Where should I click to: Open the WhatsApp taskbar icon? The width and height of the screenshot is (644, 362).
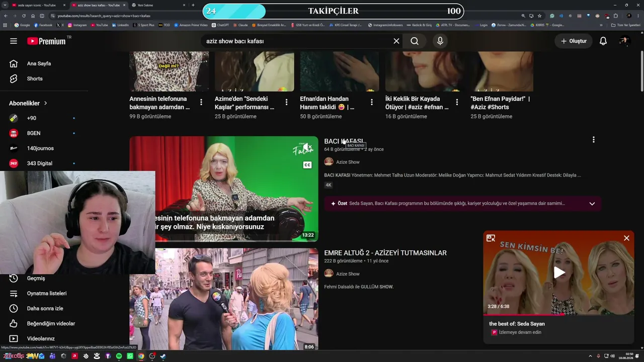click(x=130, y=356)
